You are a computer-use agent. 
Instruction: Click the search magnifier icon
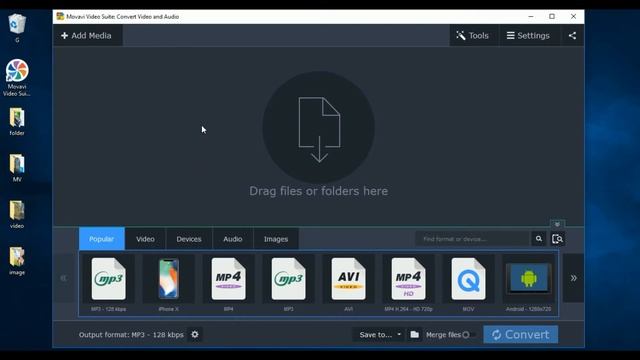[x=539, y=239]
